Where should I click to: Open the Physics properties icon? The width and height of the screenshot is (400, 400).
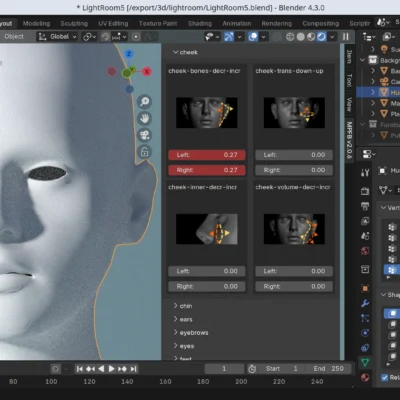point(365,333)
